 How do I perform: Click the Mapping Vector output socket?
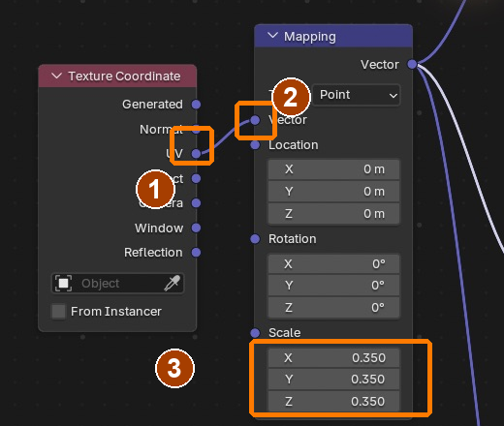point(412,64)
